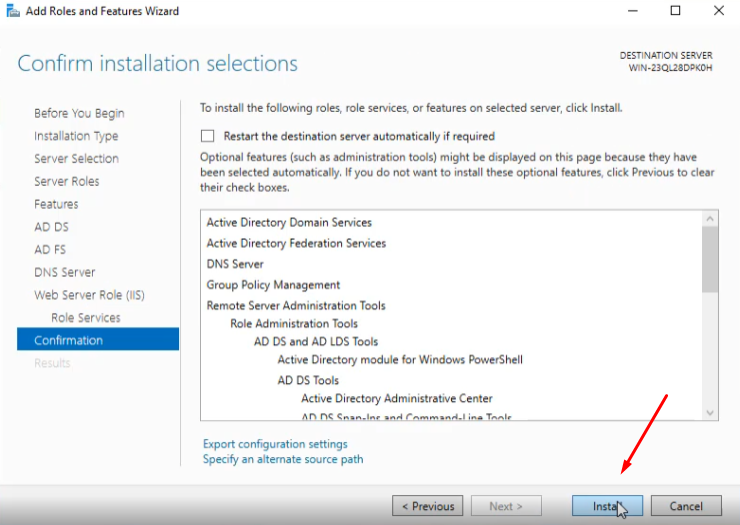Click the list's scroll down arrow
The image size is (740, 525).
(x=710, y=413)
